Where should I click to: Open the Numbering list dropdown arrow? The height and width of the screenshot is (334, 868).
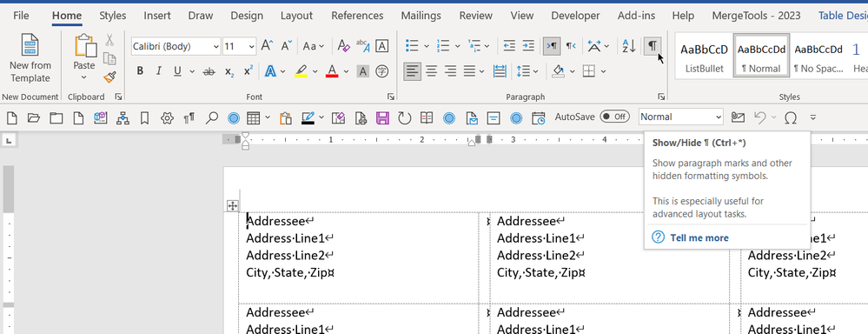tap(457, 46)
